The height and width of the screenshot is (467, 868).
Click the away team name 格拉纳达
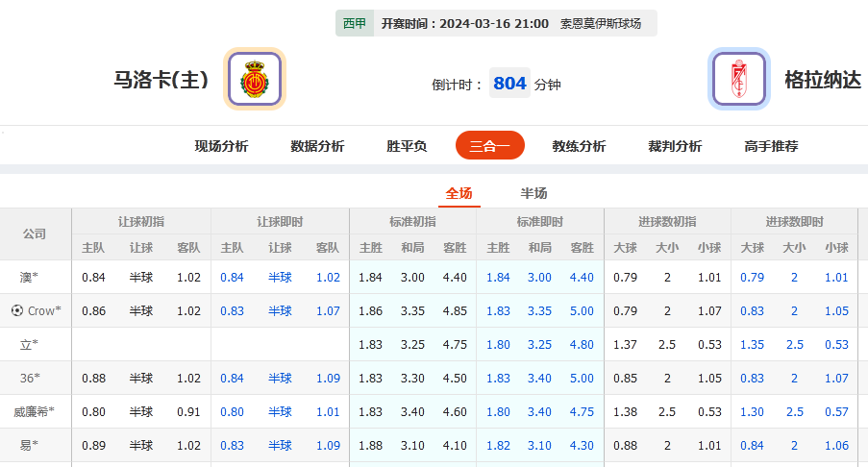click(x=822, y=80)
